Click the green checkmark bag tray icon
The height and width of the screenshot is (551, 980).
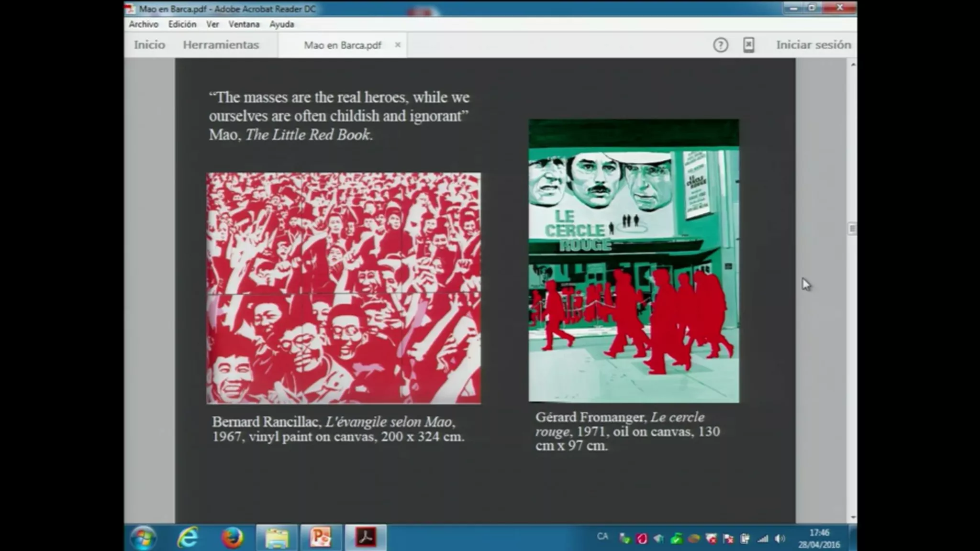(676, 539)
